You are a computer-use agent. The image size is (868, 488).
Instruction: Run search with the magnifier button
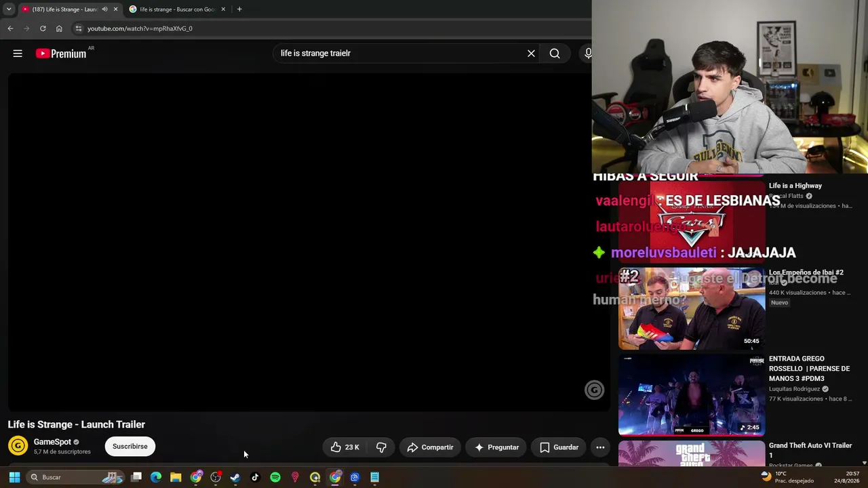[555, 54]
